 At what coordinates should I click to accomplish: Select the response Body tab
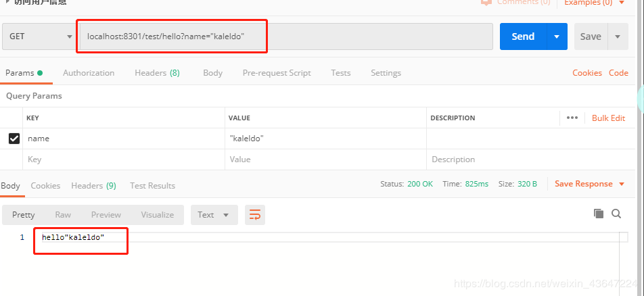click(x=10, y=186)
